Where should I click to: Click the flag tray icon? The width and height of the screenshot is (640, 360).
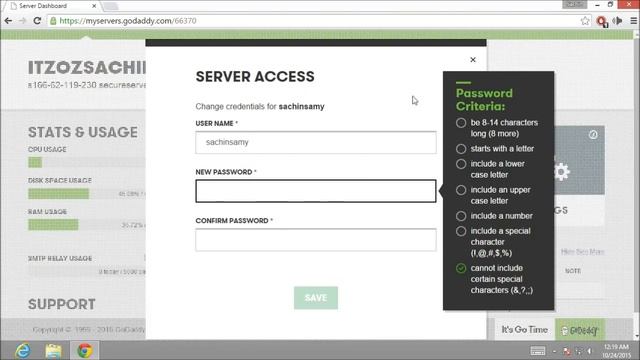(567, 351)
